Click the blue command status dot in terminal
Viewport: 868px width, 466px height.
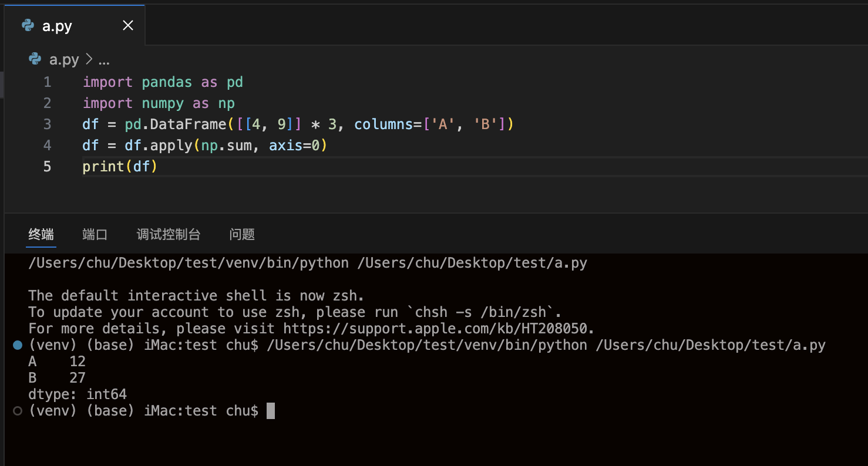click(x=18, y=346)
